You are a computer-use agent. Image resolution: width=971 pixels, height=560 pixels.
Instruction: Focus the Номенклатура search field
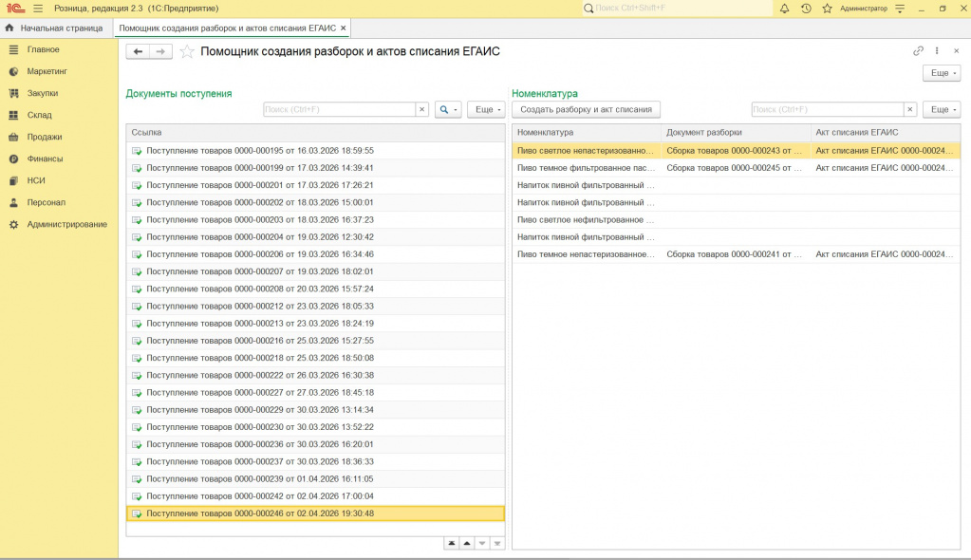(x=826, y=110)
